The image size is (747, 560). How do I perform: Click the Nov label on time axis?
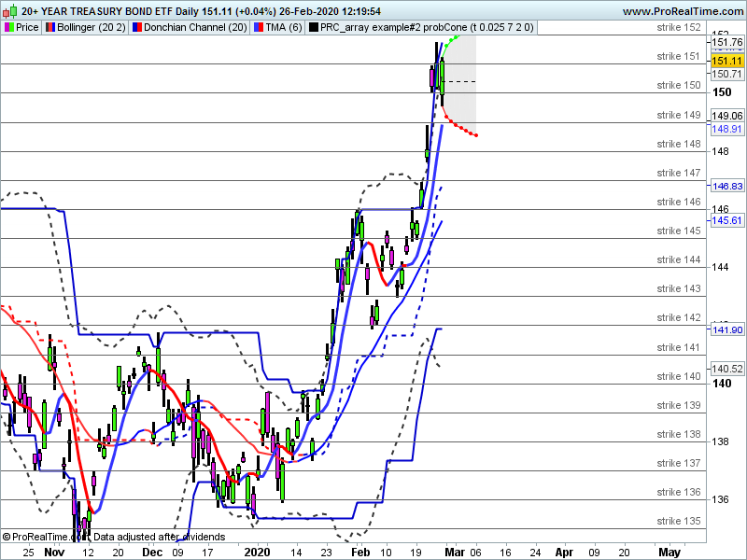pos(54,553)
